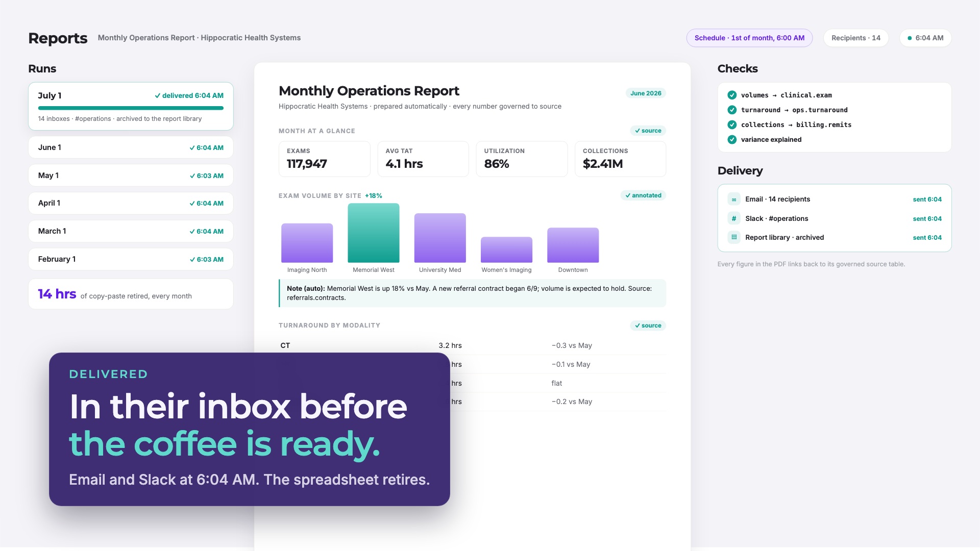Click the Slack hash icon in Delivery
This screenshot has width=980, height=551.
(x=734, y=218)
